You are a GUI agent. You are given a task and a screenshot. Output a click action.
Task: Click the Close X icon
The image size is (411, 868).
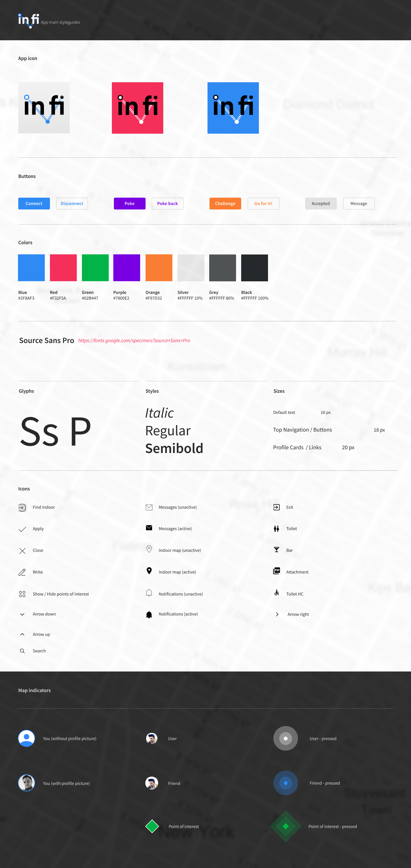tap(22, 551)
